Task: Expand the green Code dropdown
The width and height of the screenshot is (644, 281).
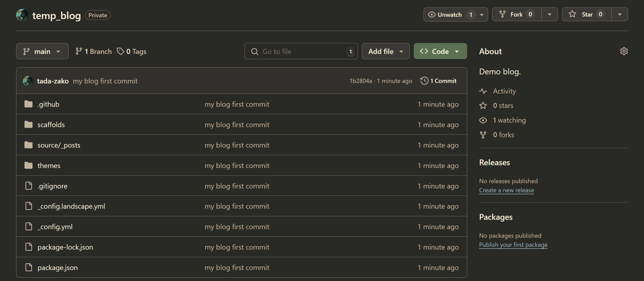Action: (440, 51)
